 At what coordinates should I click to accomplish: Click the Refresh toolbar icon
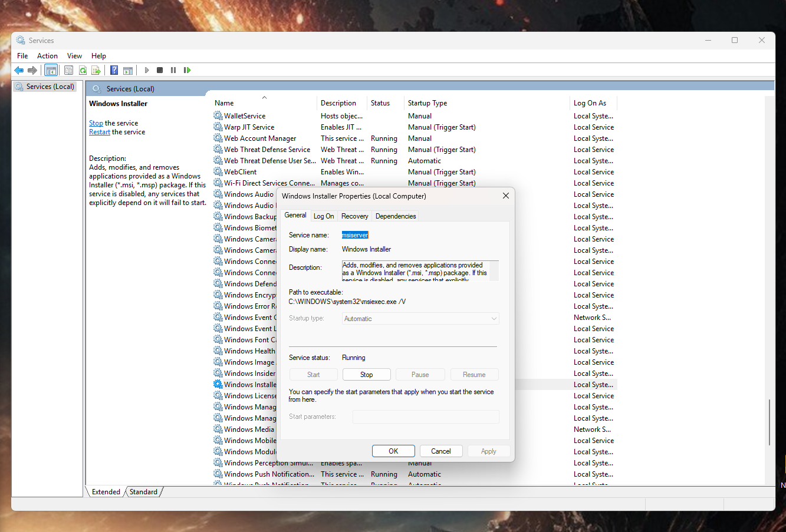tap(83, 70)
